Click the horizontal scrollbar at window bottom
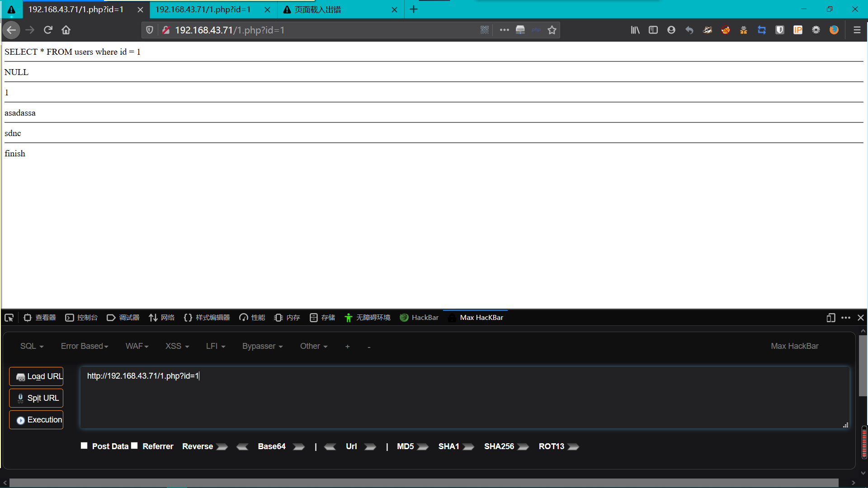This screenshot has width=868, height=488. coord(424,483)
